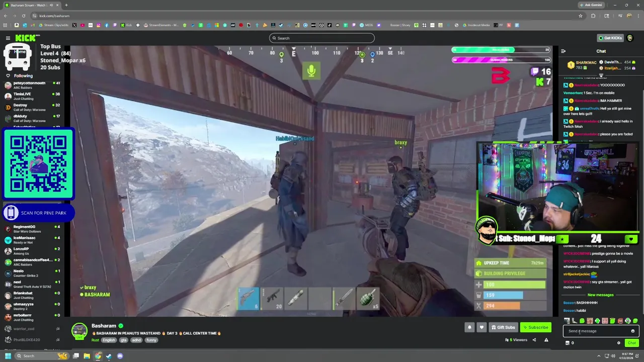Screen dimensions: 644x362
Task: Select the adhd stream tag
Action: [136, 340]
